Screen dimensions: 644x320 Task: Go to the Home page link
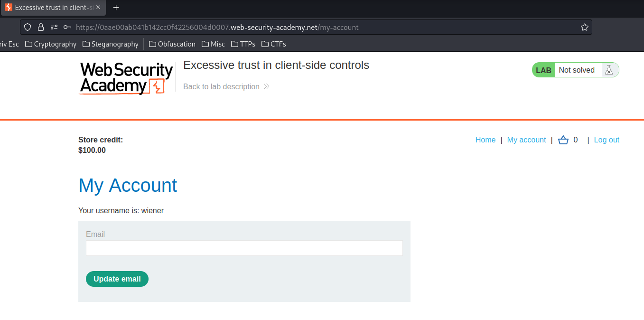(x=485, y=140)
